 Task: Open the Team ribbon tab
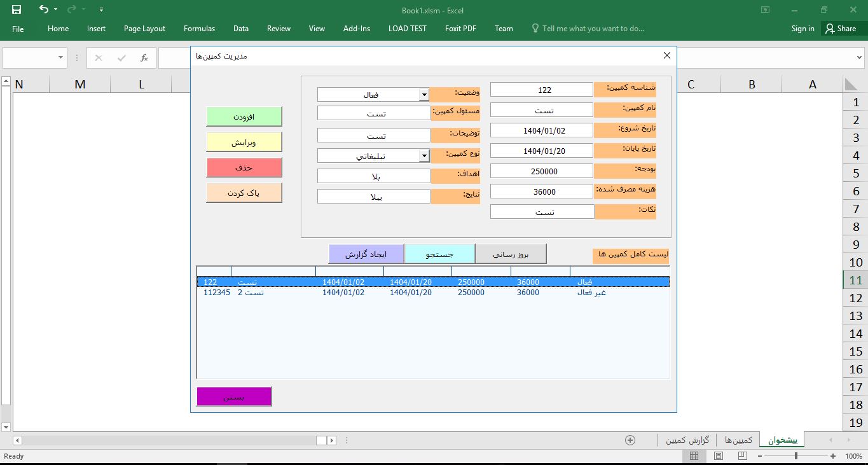[504, 29]
